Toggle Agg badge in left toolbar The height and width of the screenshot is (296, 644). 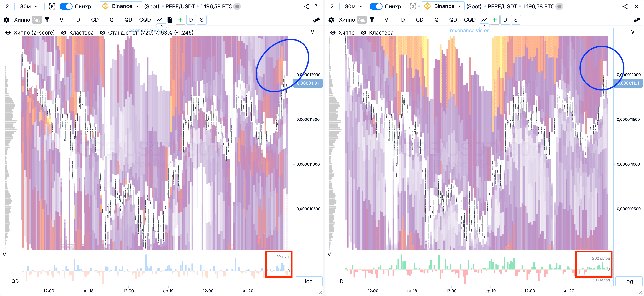pyautogui.click(x=37, y=20)
